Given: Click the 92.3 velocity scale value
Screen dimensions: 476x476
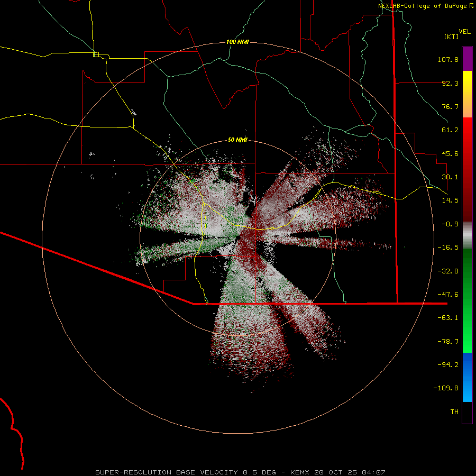Looking at the screenshot, I should pyautogui.click(x=450, y=83).
